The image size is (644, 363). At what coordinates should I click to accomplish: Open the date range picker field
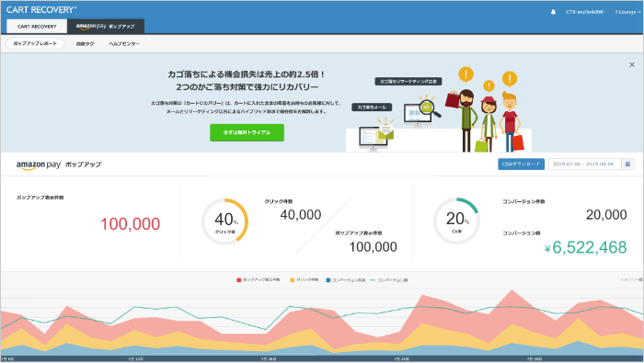tap(584, 164)
